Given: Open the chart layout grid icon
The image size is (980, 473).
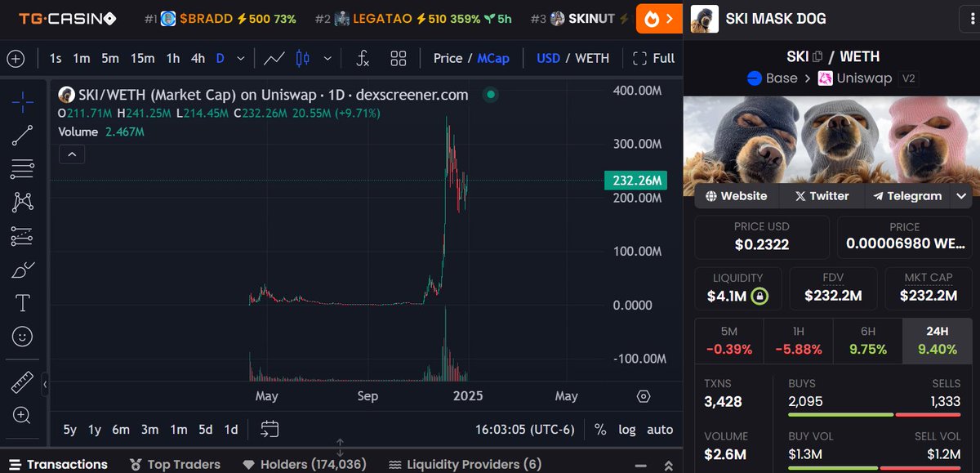Looking at the screenshot, I should point(399,59).
